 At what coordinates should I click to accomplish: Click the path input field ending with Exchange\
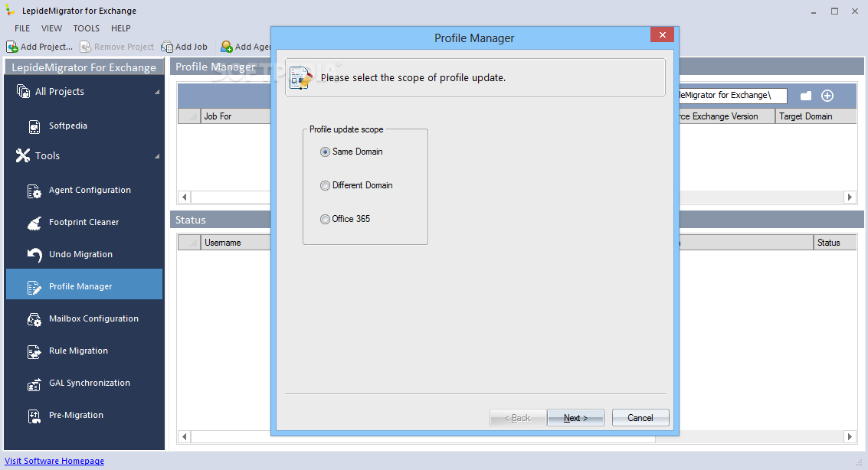point(733,95)
